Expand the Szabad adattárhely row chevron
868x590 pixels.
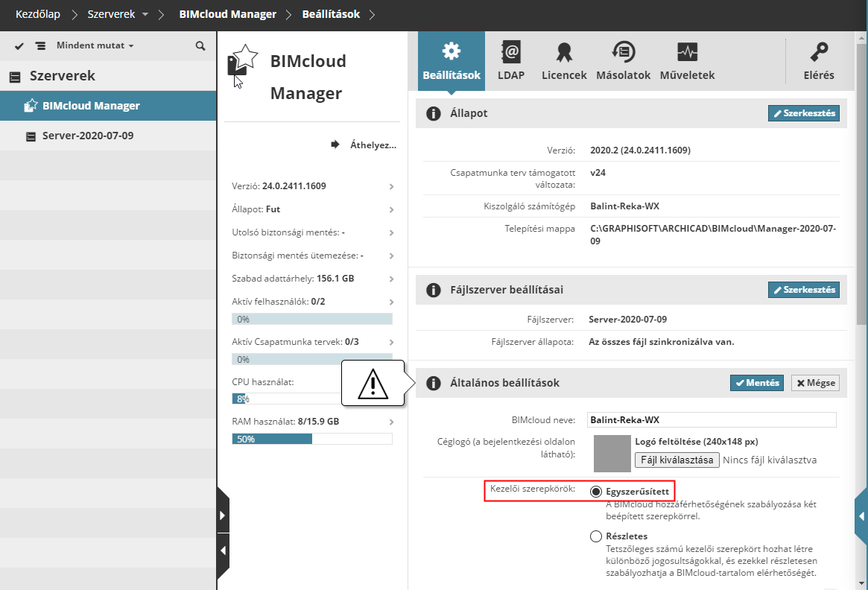(391, 279)
